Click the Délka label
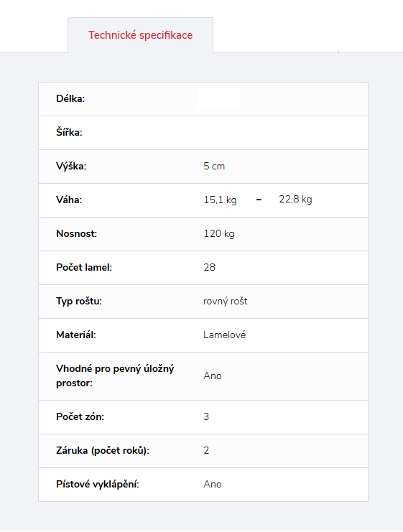 click(x=70, y=99)
